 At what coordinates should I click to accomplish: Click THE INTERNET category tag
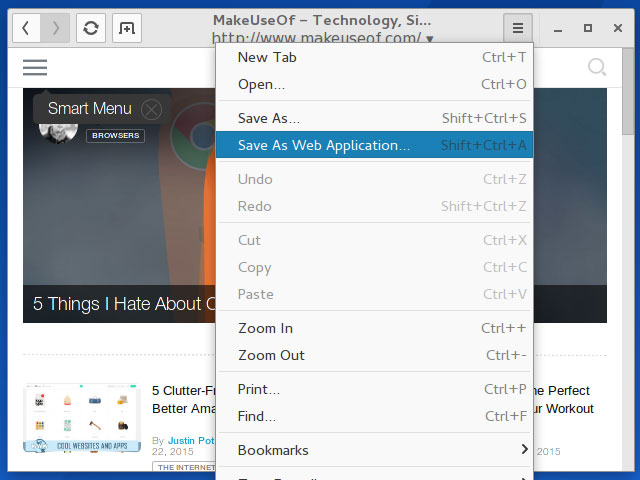tap(184, 467)
